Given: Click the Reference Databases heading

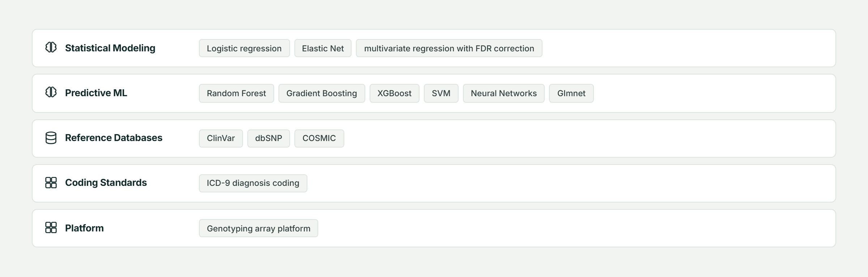Looking at the screenshot, I should coord(114,138).
